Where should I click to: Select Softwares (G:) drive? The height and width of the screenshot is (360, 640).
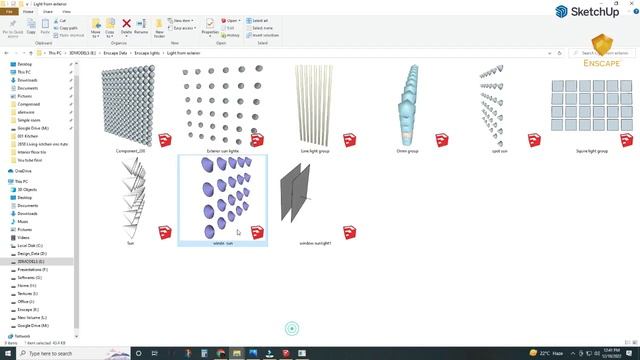[29, 278]
